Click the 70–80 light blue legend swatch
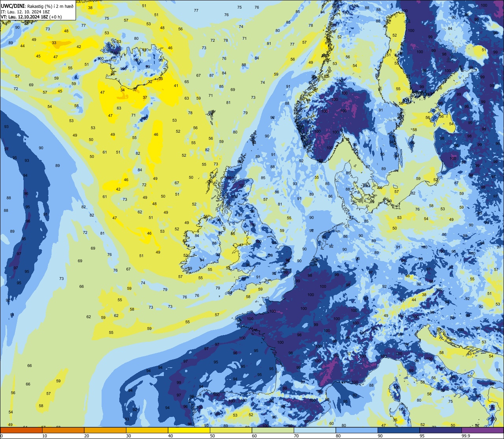Screen dimensions: 504x439 pyautogui.click(x=315, y=430)
